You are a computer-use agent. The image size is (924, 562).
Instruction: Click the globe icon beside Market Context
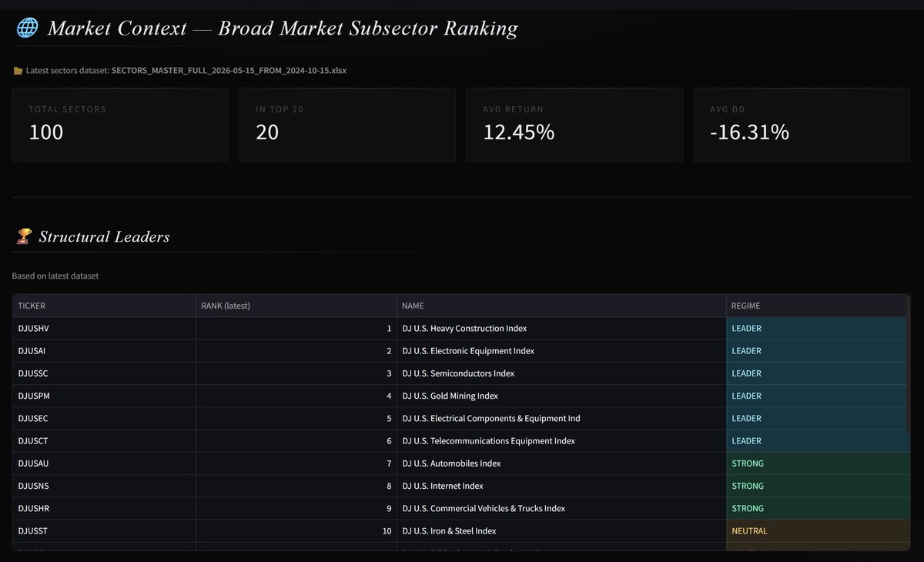tap(27, 29)
